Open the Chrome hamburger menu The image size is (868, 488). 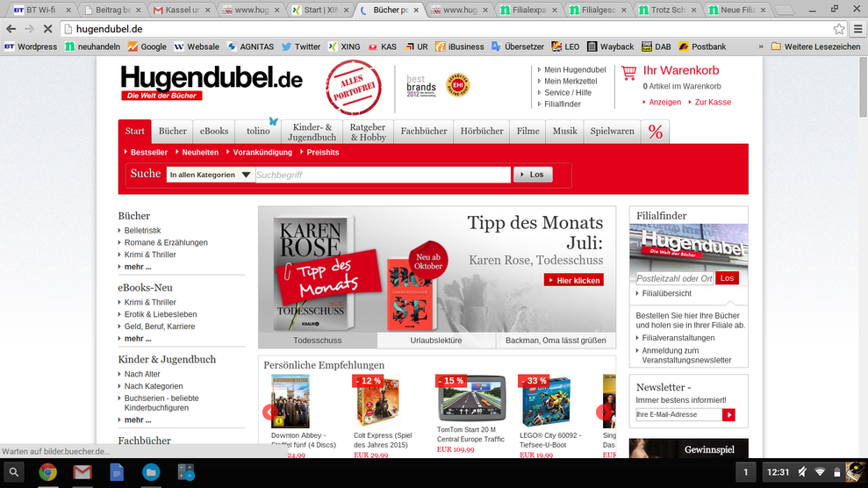pos(858,29)
